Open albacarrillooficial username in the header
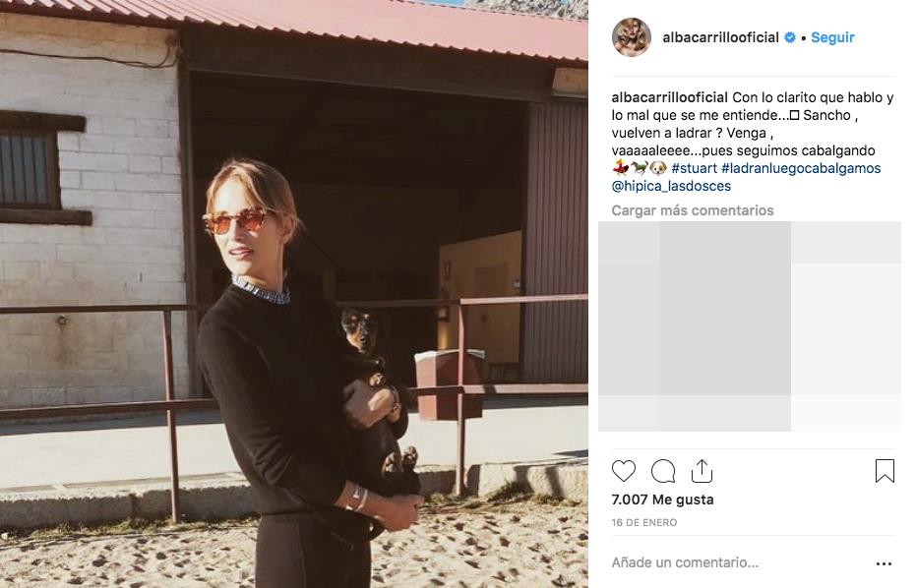 coord(720,37)
